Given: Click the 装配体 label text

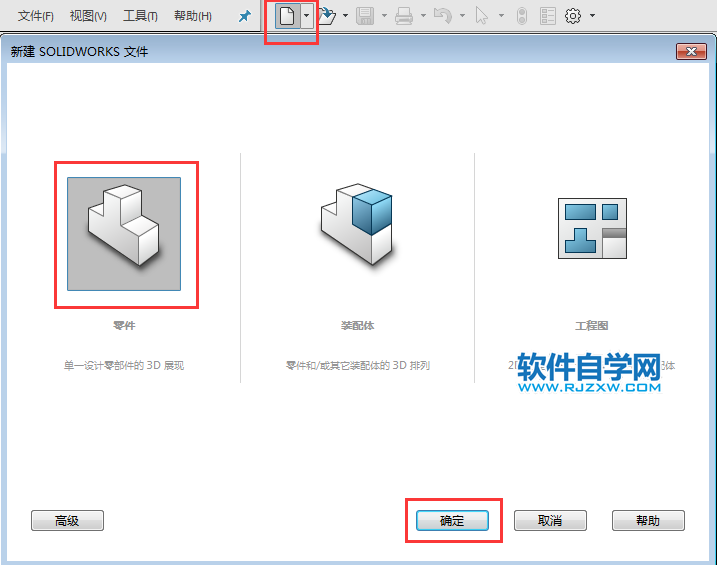Looking at the screenshot, I should (x=358, y=325).
